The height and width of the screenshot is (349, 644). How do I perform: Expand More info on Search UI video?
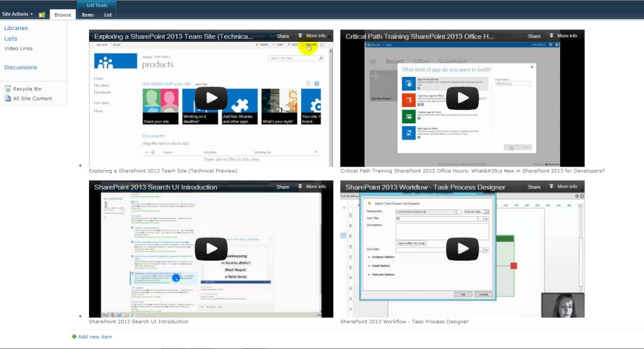pyautogui.click(x=312, y=187)
